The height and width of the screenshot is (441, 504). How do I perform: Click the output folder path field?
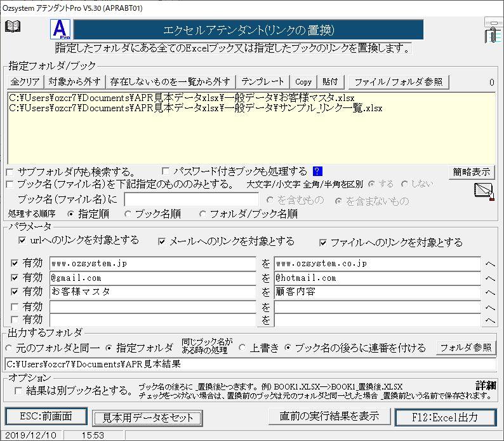251,364
